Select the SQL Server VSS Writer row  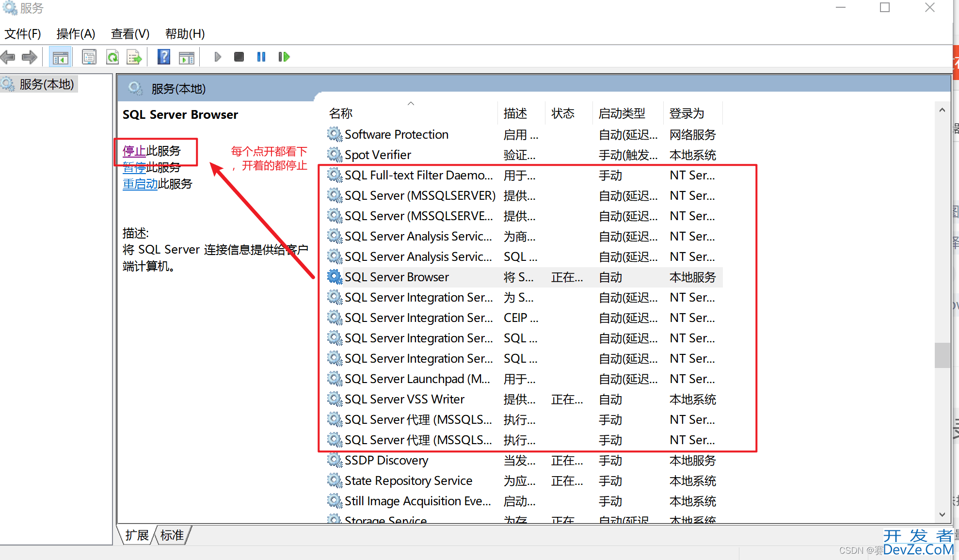pos(524,399)
